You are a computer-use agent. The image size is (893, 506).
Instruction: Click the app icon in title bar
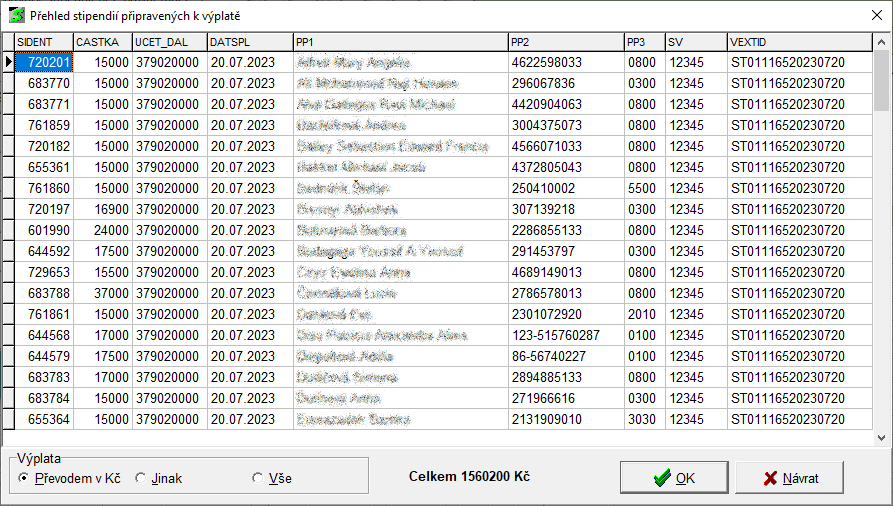pos(16,16)
